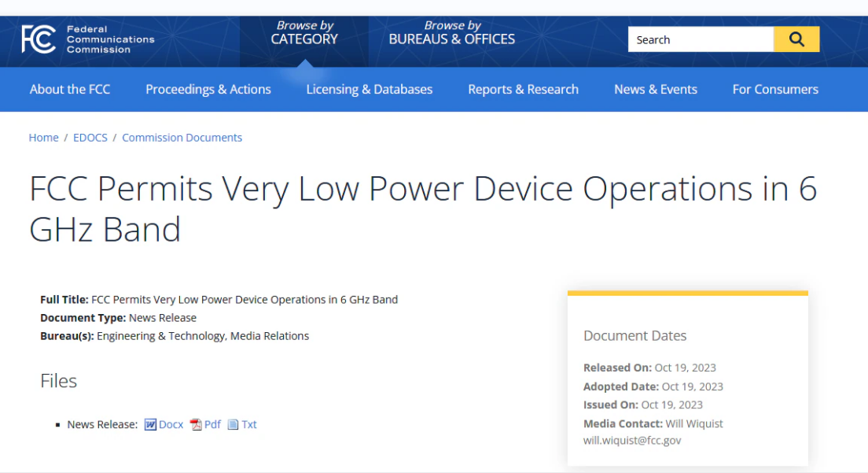The height and width of the screenshot is (473, 868).
Task: Open Proceedings & Actions menu
Action: pos(208,89)
